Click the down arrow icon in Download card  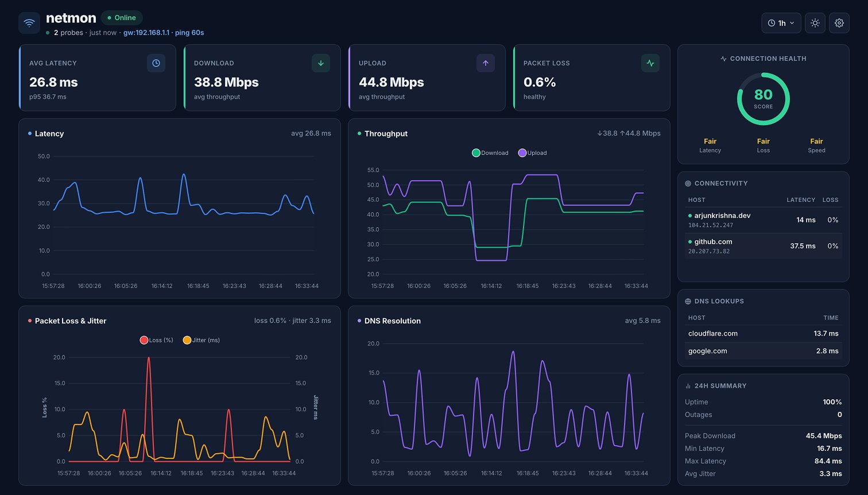point(321,63)
